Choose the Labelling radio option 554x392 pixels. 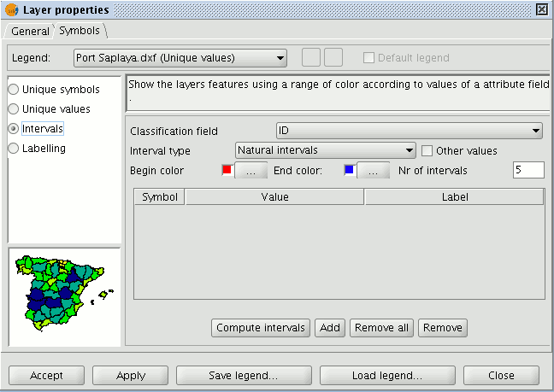click(14, 149)
